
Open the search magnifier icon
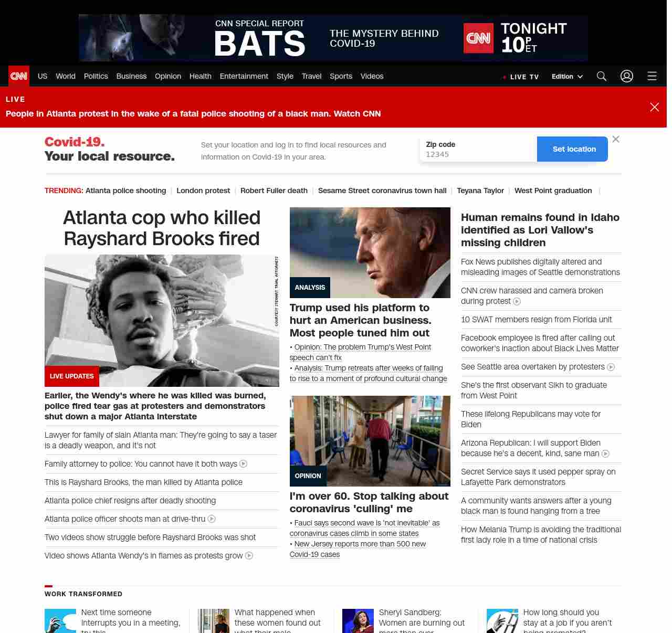point(602,76)
